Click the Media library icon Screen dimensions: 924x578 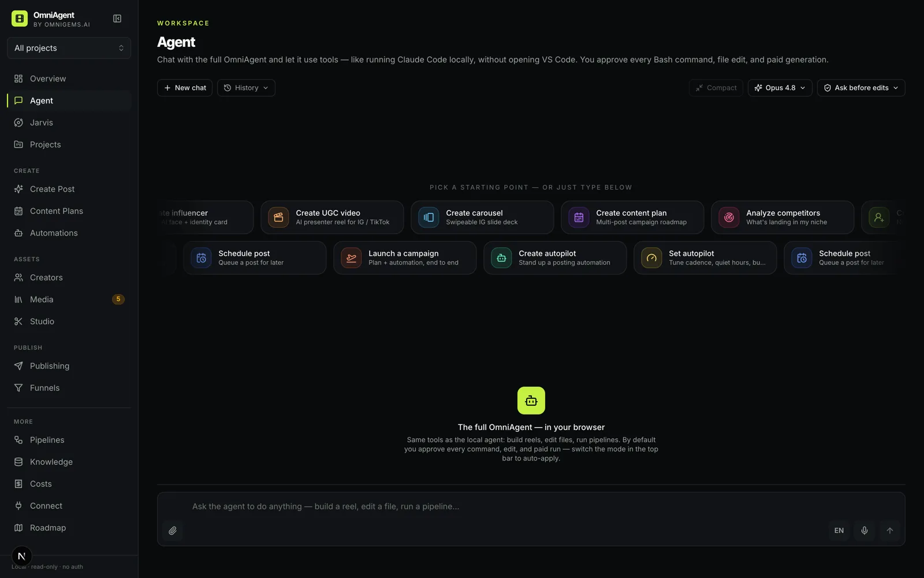18,299
